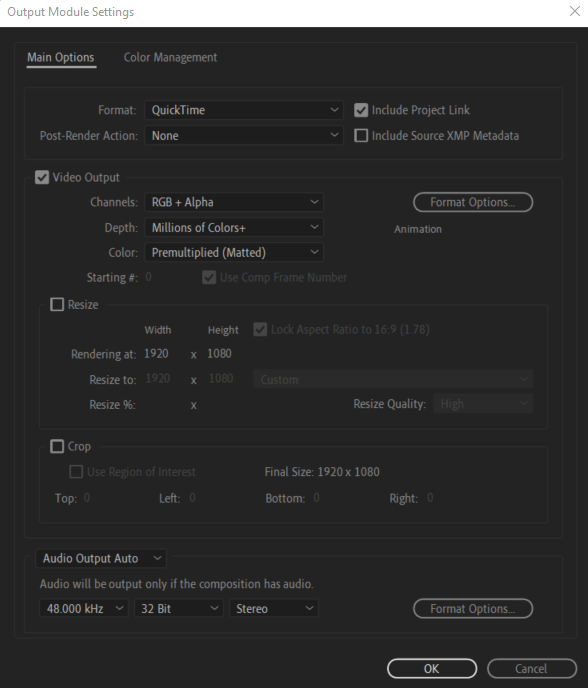Image resolution: width=588 pixels, height=688 pixels.
Task: Open the Custom resize preset dropdown
Action: click(393, 379)
